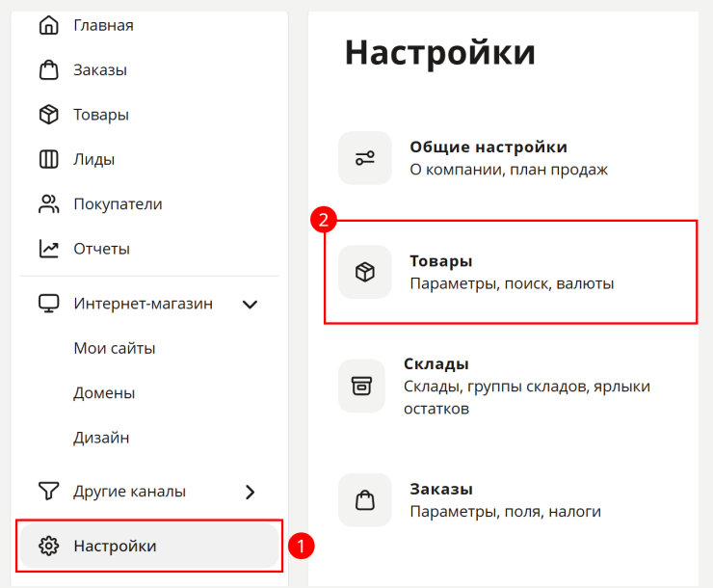The width and height of the screenshot is (713, 588).
Task: Click the chart icon beside Отчеты
Action: point(48,249)
